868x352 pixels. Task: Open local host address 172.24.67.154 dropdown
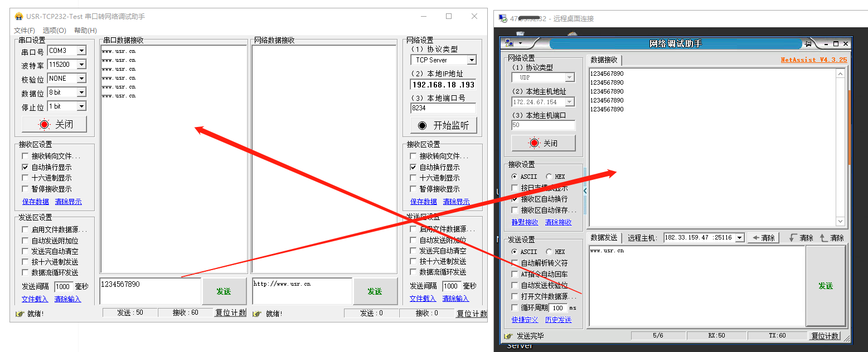[570, 102]
